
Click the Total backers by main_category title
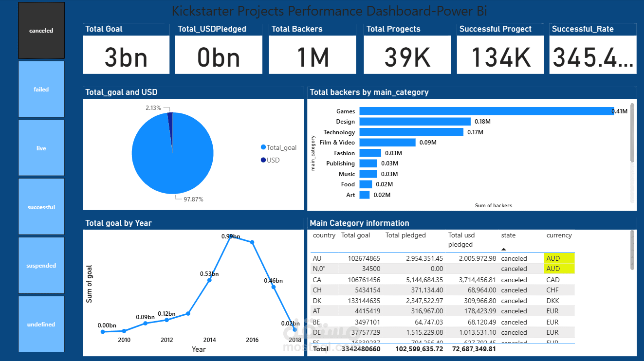click(369, 92)
